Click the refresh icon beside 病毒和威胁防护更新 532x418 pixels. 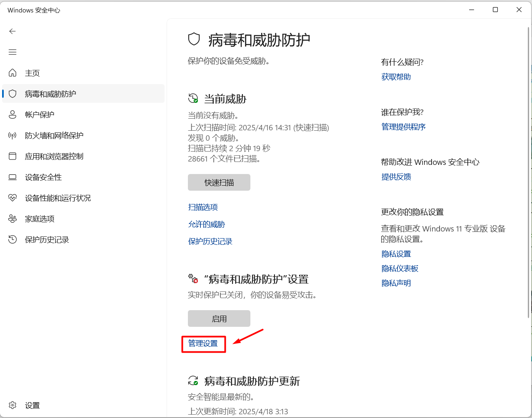tap(193, 381)
